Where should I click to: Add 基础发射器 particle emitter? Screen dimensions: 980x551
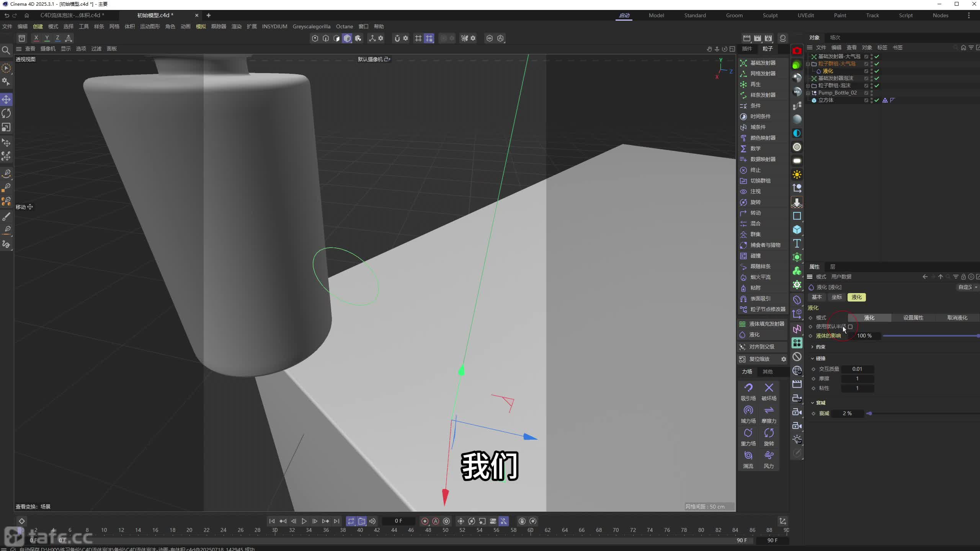click(762, 63)
